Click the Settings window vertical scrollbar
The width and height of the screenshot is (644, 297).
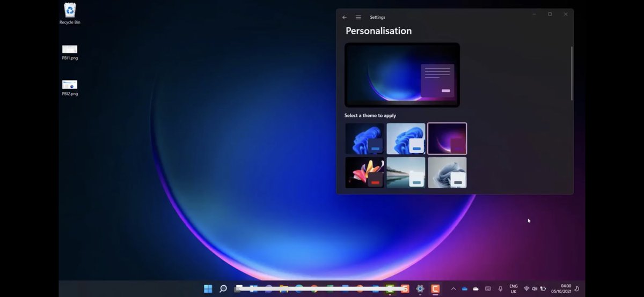[572, 73]
